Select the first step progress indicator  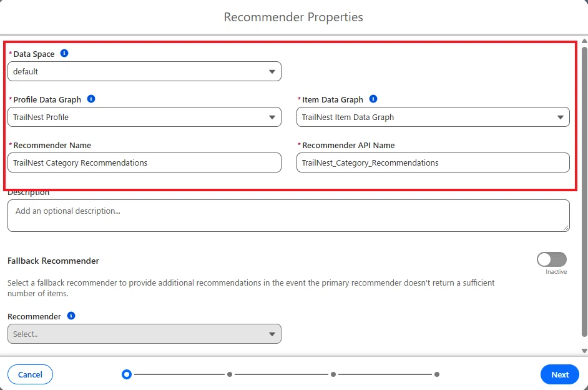click(x=127, y=374)
